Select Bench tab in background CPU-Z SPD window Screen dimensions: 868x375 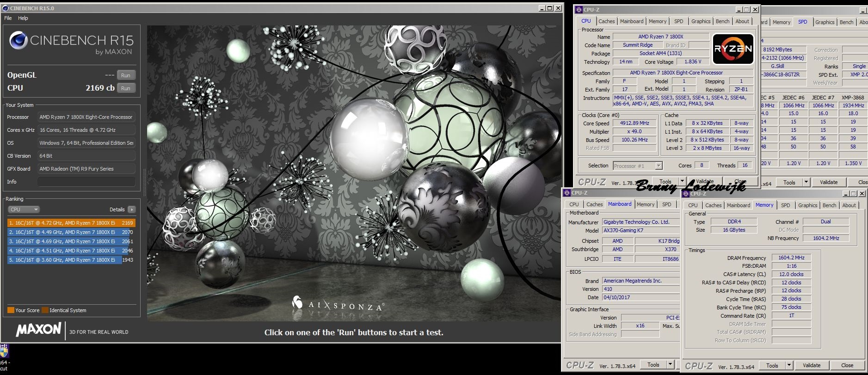(x=846, y=22)
